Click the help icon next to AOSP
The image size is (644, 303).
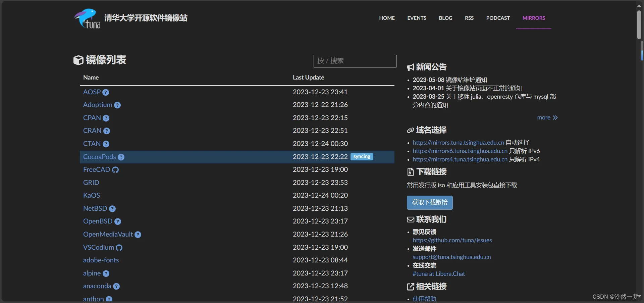(x=106, y=92)
